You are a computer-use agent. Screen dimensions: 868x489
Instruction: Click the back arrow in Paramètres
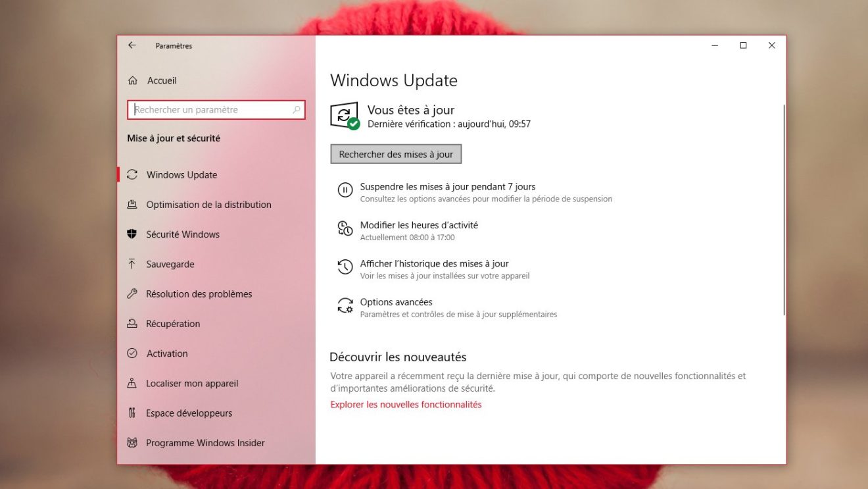coord(132,45)
